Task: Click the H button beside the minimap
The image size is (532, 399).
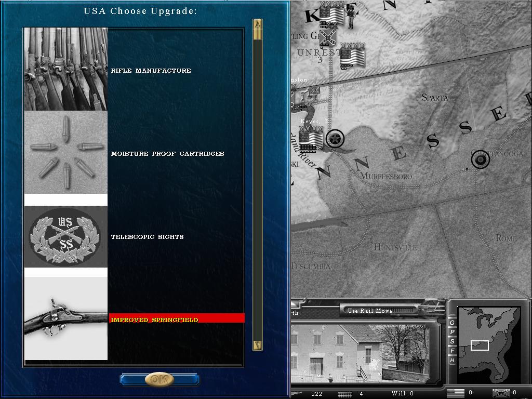Action: point(452,360)
